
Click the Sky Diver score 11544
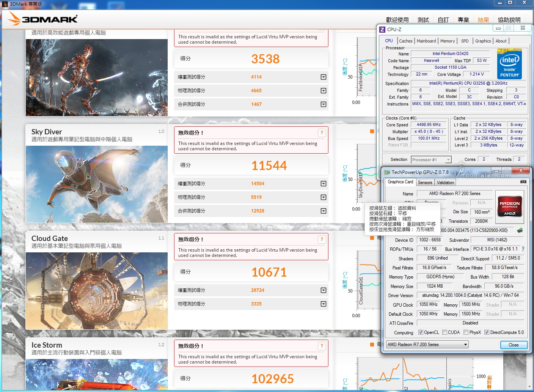point(269,165)
